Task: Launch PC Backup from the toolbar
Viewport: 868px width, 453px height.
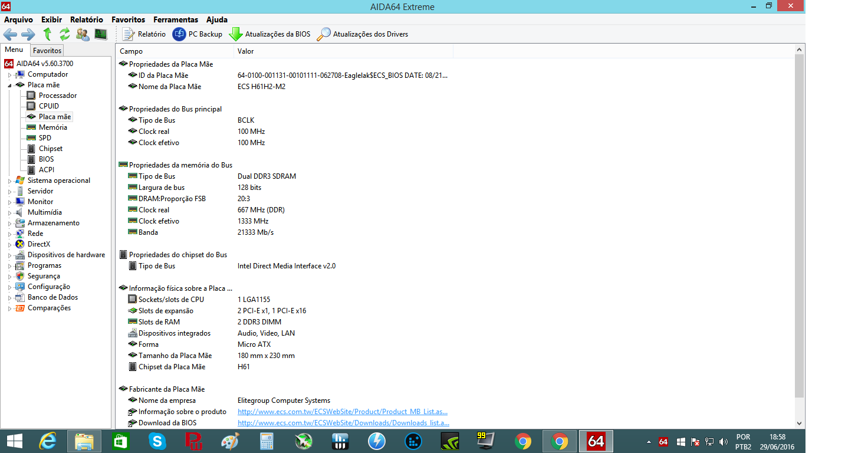Action: (x=198, y=34)
